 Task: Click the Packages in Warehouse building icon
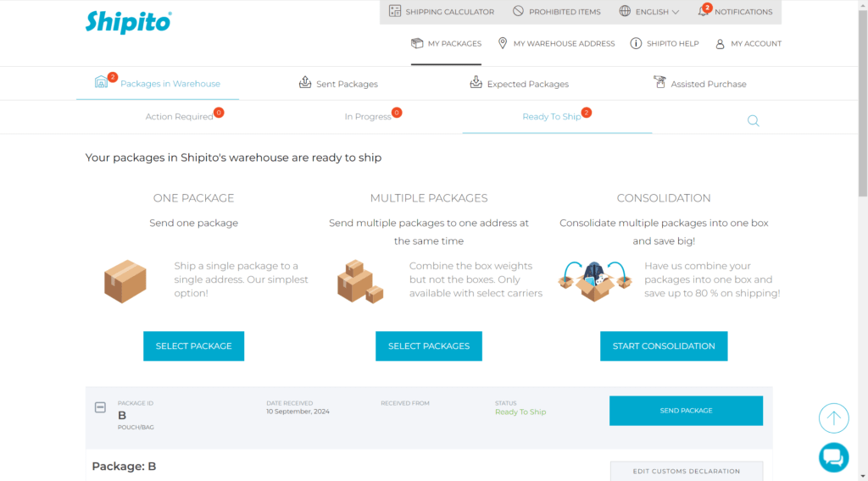(102, 82)
